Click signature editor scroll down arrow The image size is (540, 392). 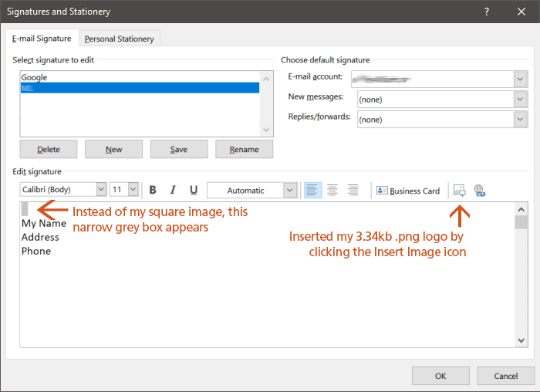521,340
